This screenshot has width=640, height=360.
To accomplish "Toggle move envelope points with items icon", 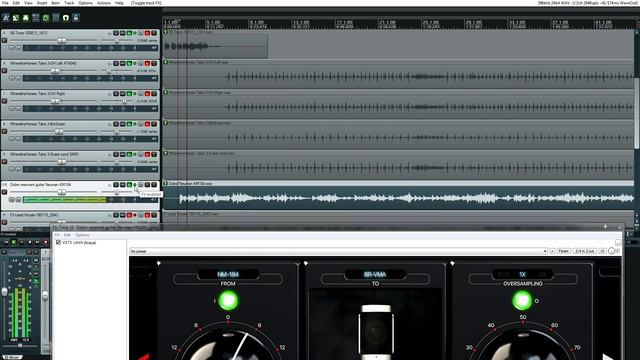I will pyautogui.click(x=46, y=18).
